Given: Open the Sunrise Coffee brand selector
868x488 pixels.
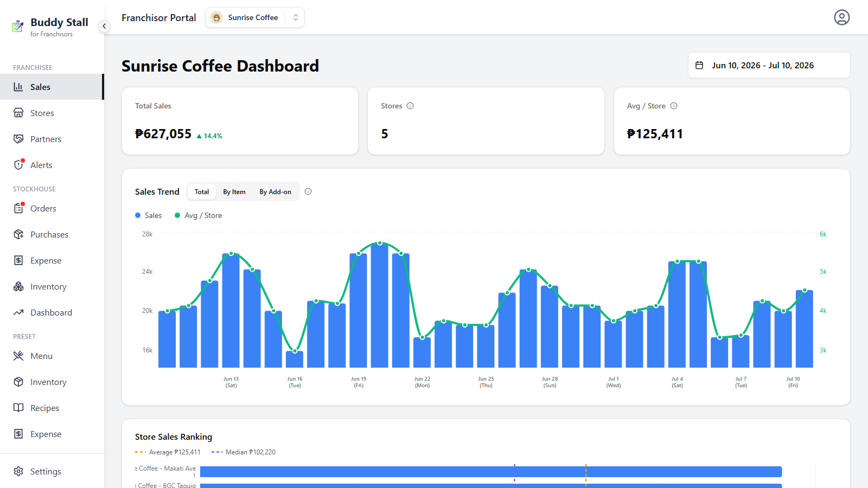Looking at the screenshot, I should (x=255, y=17).
